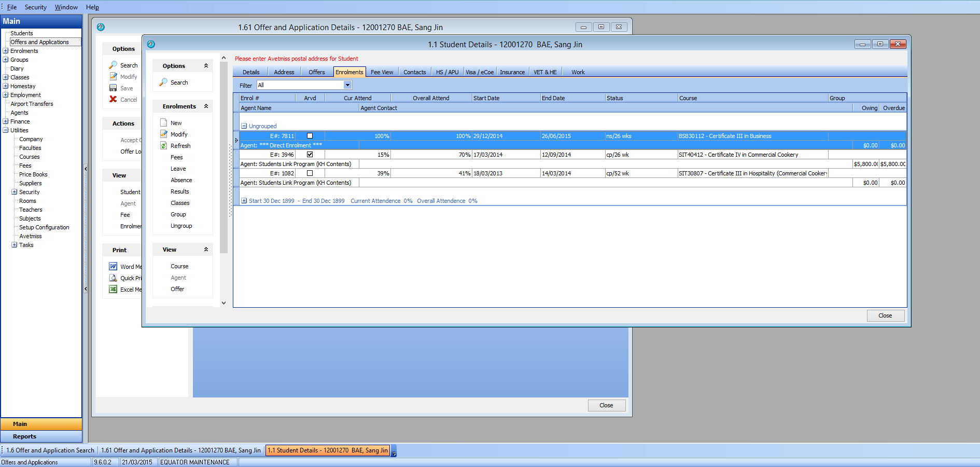
Task: Click the Modify enrolment pencil icon
Action: tap(164, 134)
